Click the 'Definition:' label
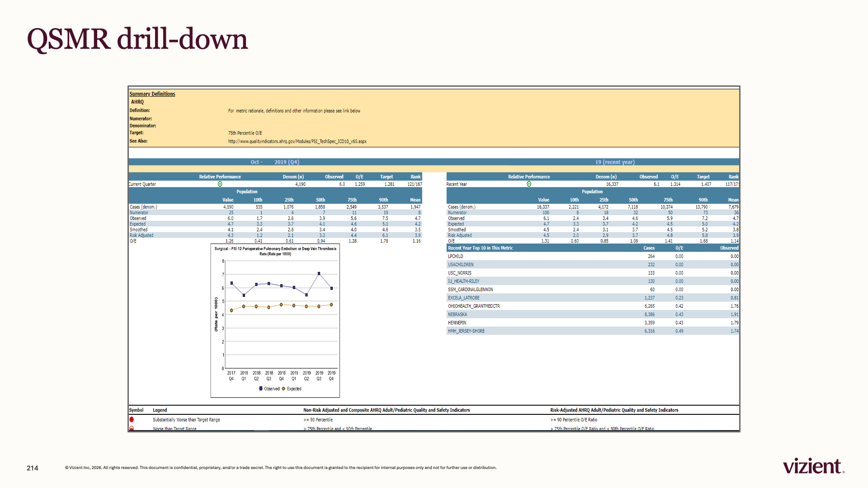This screenshot has height=488, width=868. pos(140,110)
